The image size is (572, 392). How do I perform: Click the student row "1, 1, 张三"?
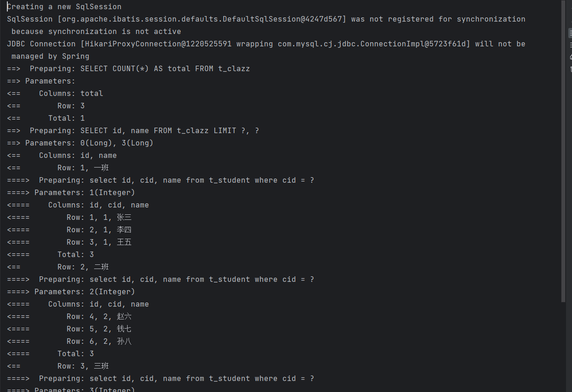[110, 218]
